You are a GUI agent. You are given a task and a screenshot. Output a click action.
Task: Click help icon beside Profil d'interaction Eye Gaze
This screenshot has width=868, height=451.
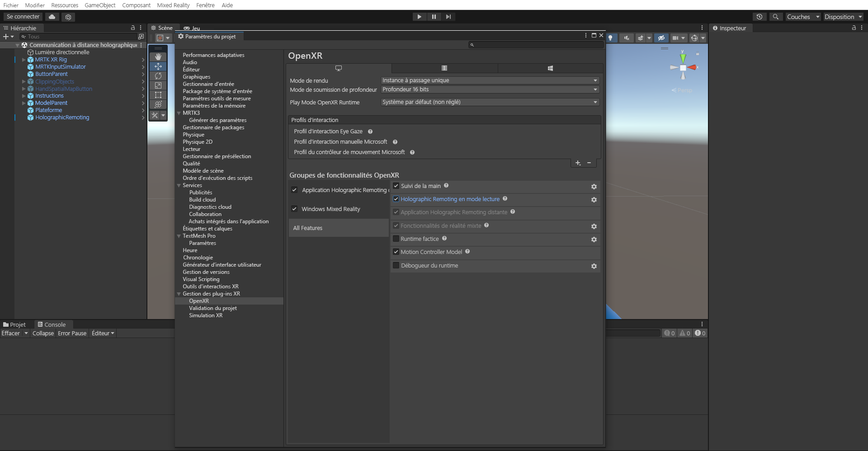click(370, 131)
